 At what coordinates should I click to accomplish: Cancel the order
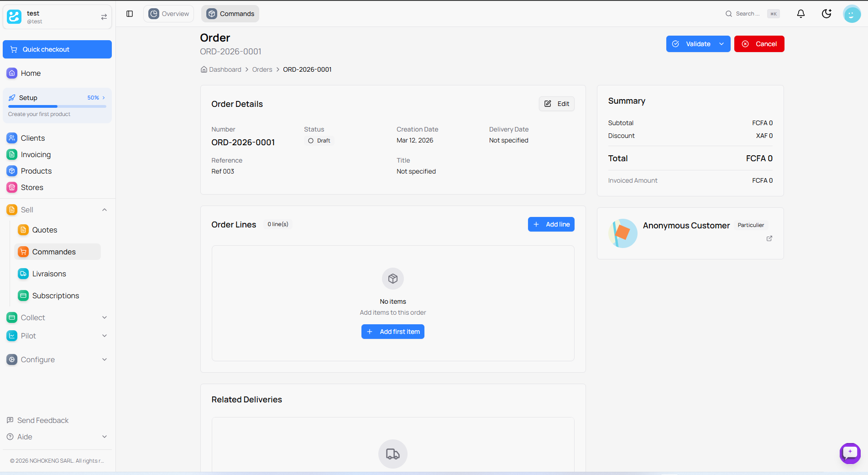click(759, 44)
